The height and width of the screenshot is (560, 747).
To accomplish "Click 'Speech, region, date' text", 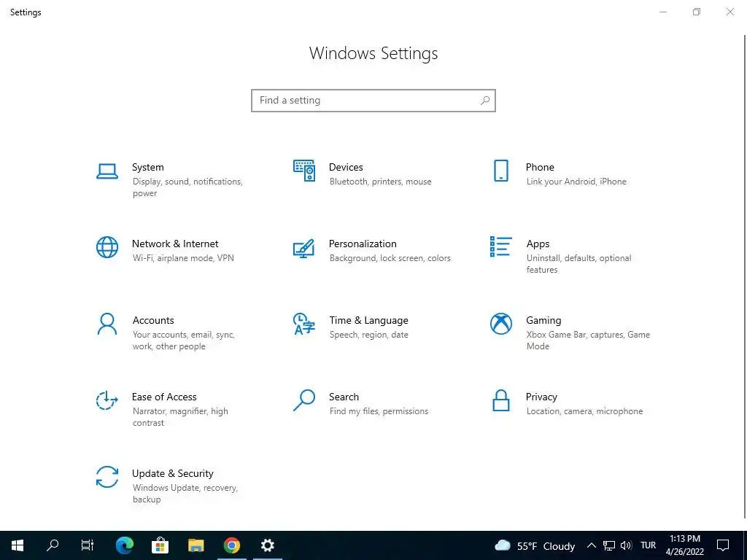I will pos(368,335).
